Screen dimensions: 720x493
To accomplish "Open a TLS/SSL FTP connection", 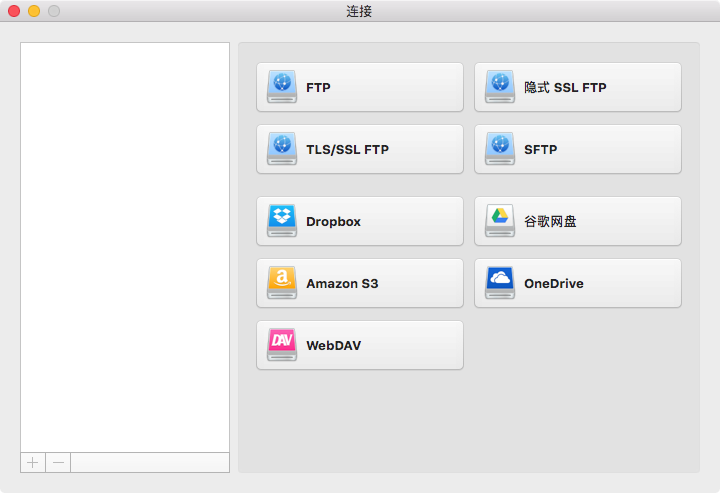I will click(360, 149).
